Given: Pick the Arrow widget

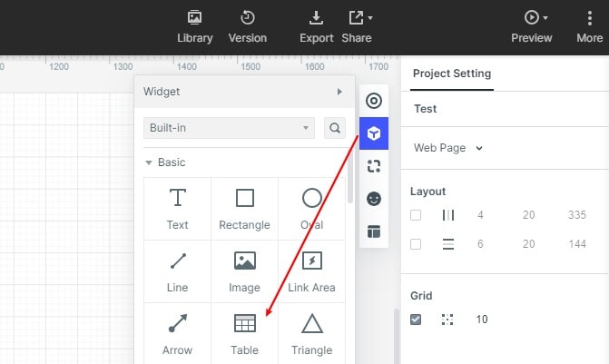Looking at the screenshot, I should tap(178, 333).
